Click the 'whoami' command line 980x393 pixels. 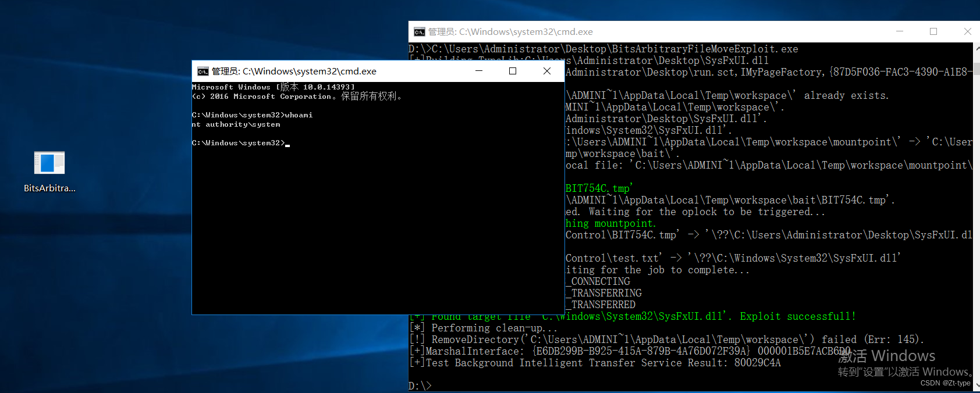[x=253, y=115]
